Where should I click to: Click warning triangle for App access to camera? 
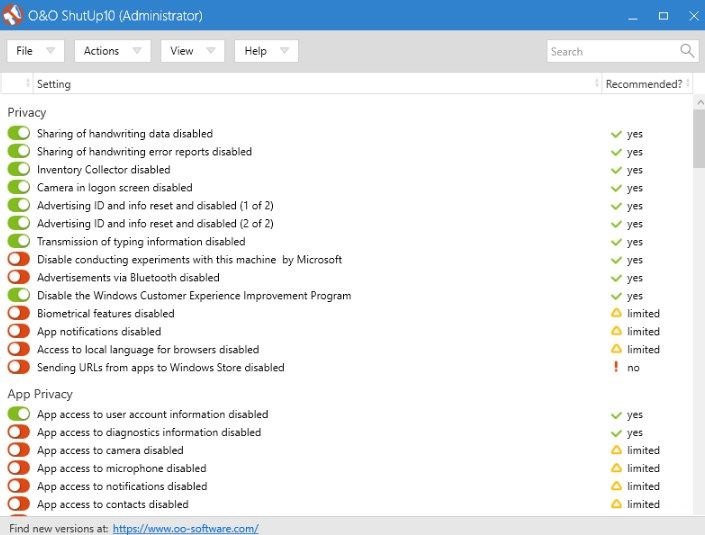(x=617, y=451)
